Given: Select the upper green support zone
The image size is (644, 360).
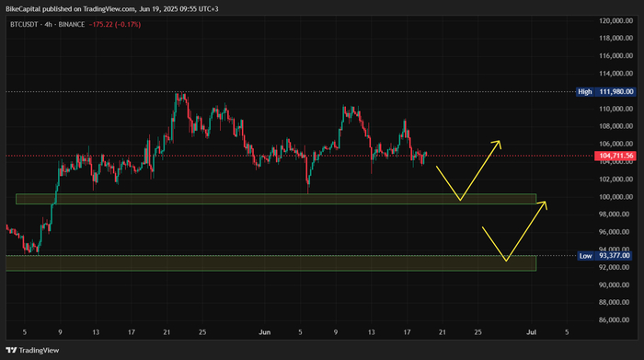Looking at the screenshot, I should click(x=276, y=199).
